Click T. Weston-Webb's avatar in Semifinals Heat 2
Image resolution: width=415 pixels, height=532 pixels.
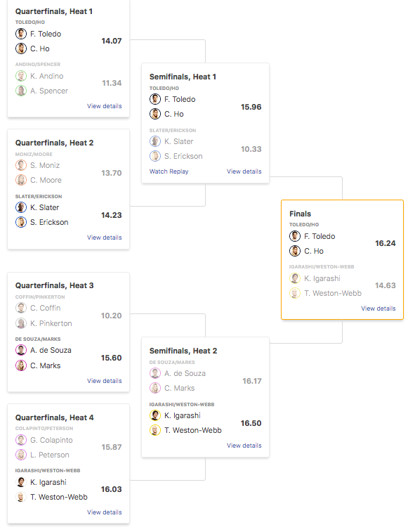pyautogui.click(x=155, y=430)
